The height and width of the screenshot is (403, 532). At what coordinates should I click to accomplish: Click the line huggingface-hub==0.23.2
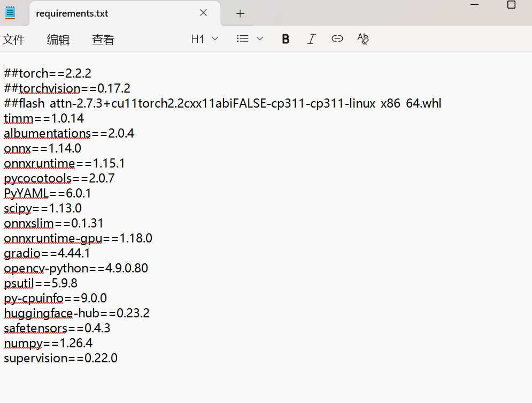click(x=76, y=313)
